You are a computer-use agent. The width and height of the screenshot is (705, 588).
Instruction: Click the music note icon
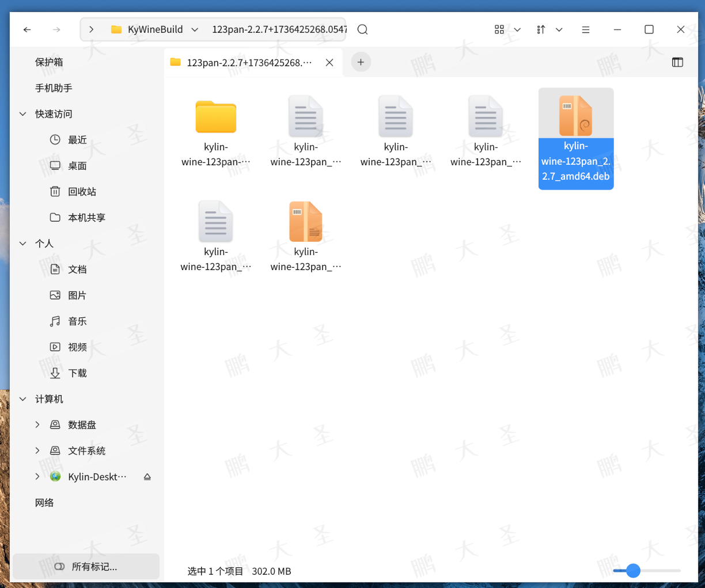[55, 321]
